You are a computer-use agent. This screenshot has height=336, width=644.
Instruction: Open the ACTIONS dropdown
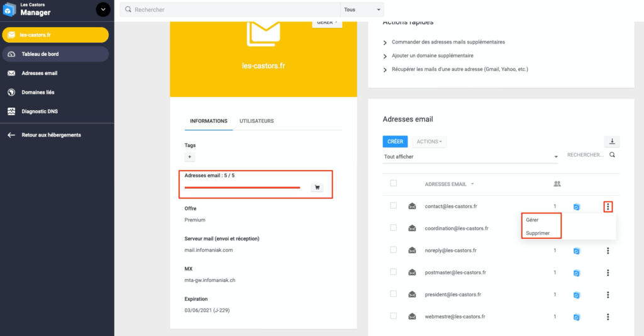[x=429, y=142]
